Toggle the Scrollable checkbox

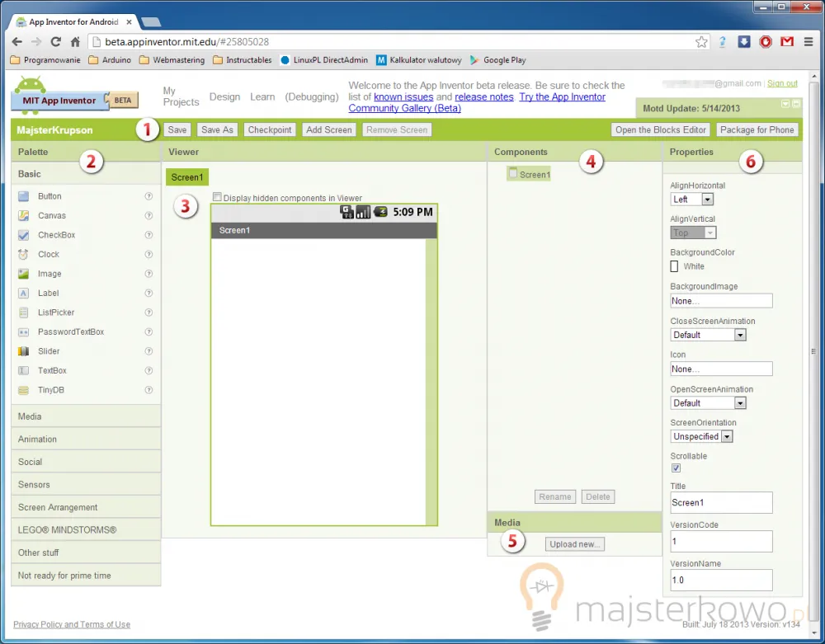(676, 468)
